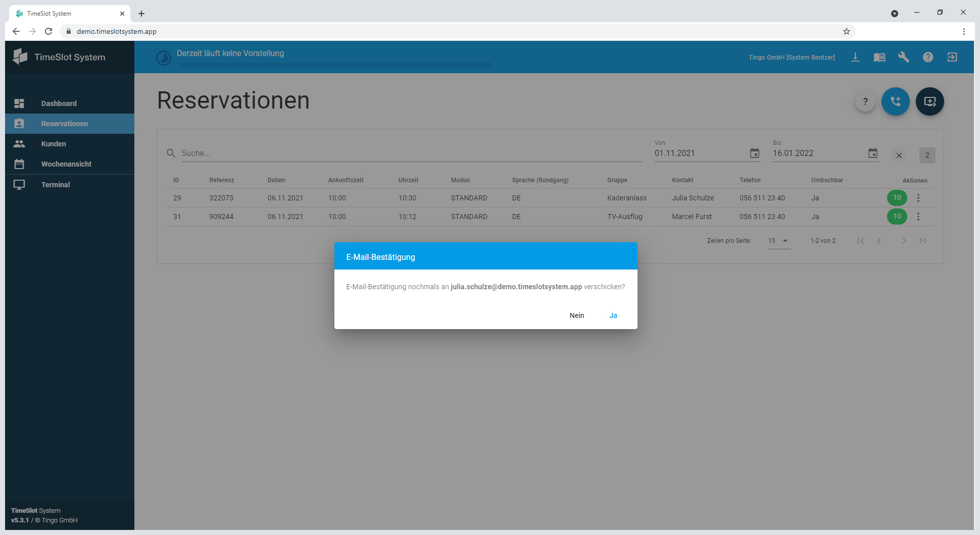The height and width of the screenshot is (535, 980).
Task: Open Dashboard in the sidebar
Action: (70, 103)
